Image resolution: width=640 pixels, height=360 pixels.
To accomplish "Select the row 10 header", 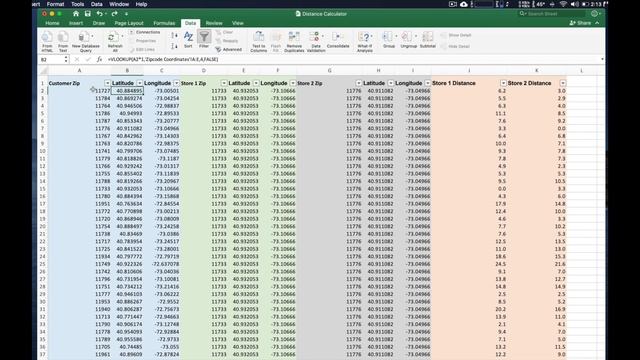I will pyautogui.click(x=43, y=151).
